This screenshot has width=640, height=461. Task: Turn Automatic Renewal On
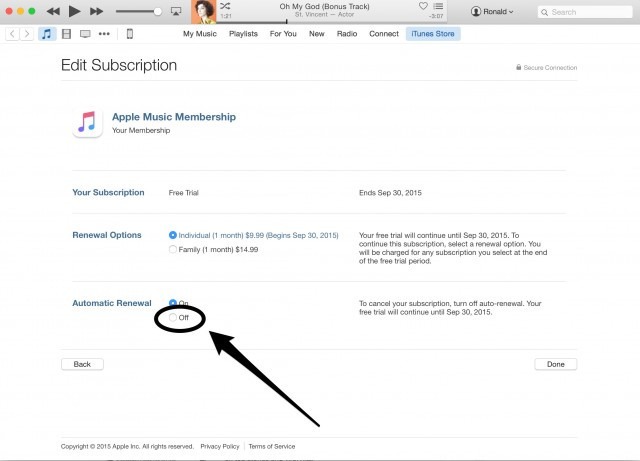pos(173,303)
